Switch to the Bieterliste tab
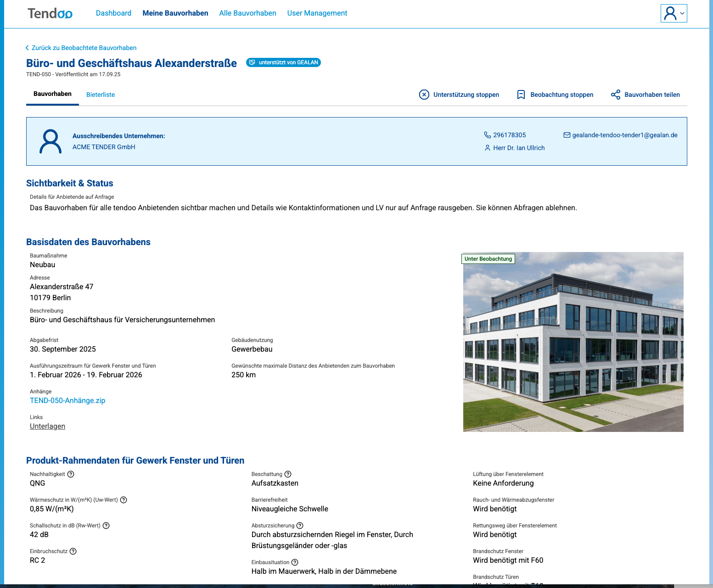The image size is (713, 588). pyautogui.click(x=101, y=95)
